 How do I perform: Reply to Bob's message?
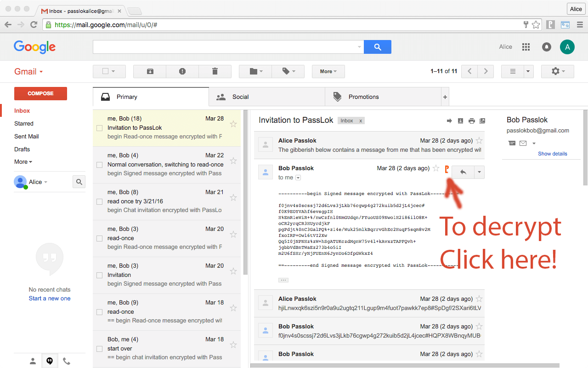[x=463, y=172]
